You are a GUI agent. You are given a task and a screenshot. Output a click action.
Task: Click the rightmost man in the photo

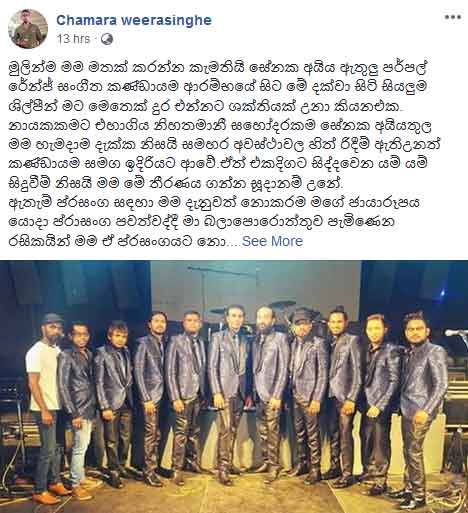click(423, 400)
